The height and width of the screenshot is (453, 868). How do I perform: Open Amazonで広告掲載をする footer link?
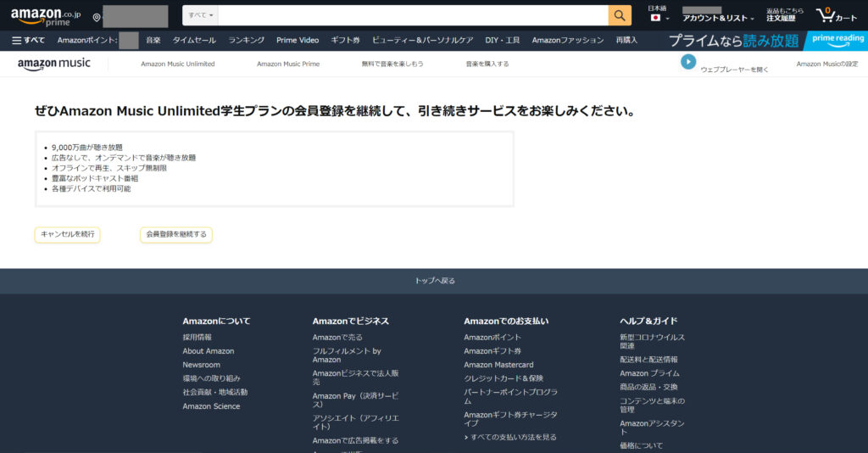point(355,441)
